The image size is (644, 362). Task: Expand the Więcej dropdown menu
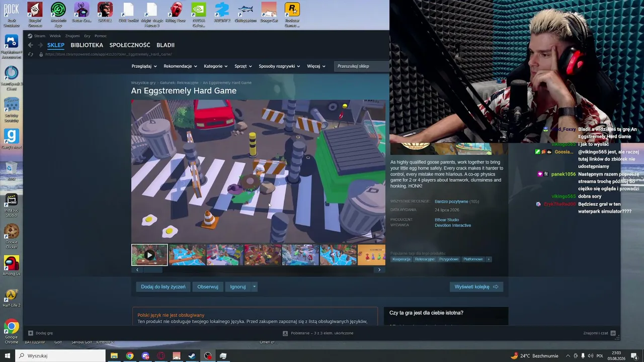(x=316, y=66)
